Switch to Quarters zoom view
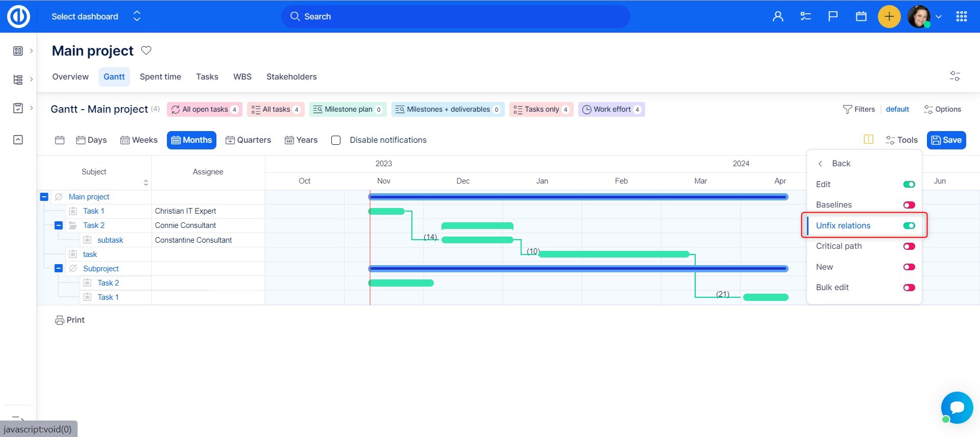980x437 pixels. pyautogui.click(x=248, y=140)
